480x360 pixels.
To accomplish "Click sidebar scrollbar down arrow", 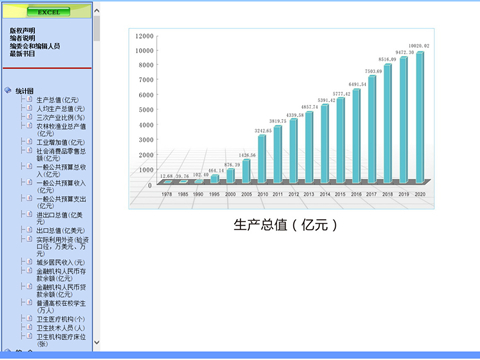I will [x=97, y=342].
